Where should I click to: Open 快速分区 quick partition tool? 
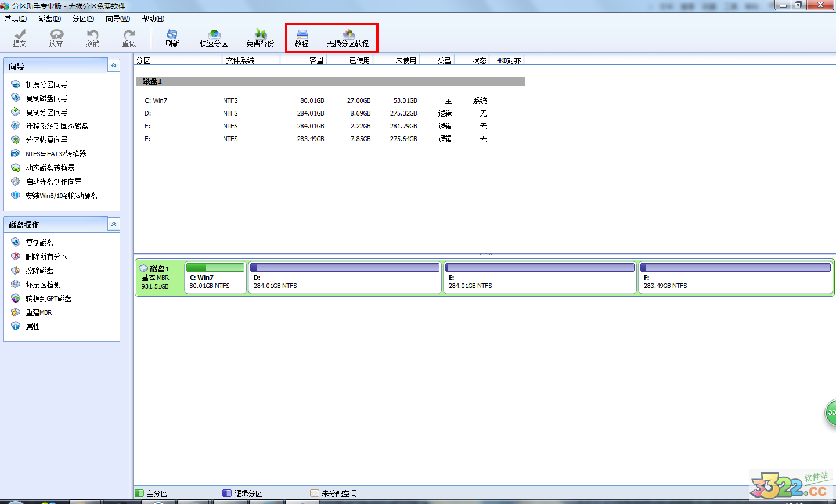(x=214, y=38)
